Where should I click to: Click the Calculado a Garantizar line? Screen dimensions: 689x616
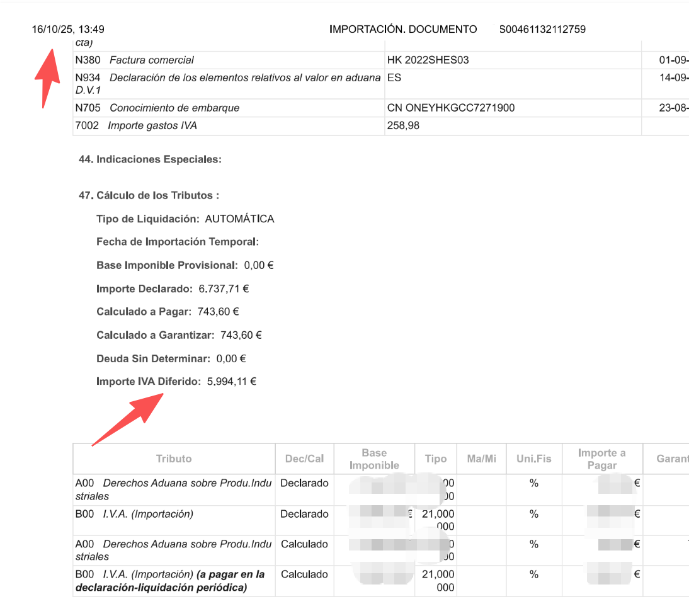(179, 335)
